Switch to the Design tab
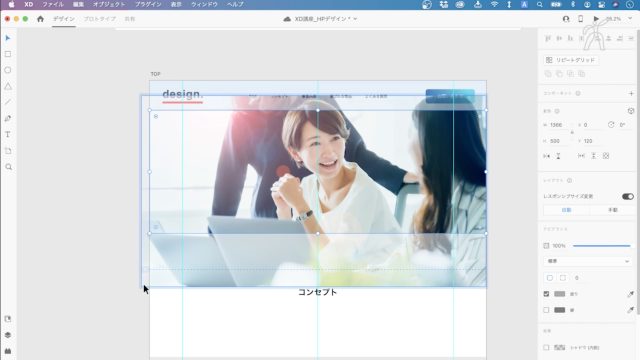The height and width of the screenshot is (360, 640). pos(64,19)
